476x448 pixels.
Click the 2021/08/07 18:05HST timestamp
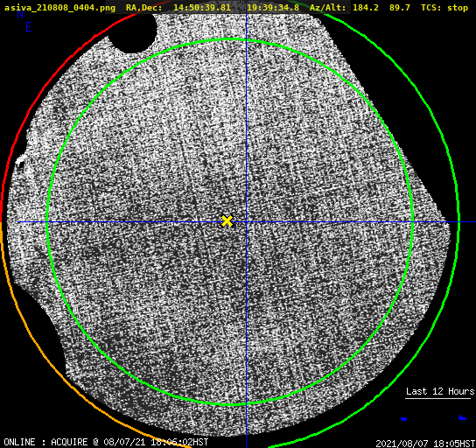tap(425, 444)
